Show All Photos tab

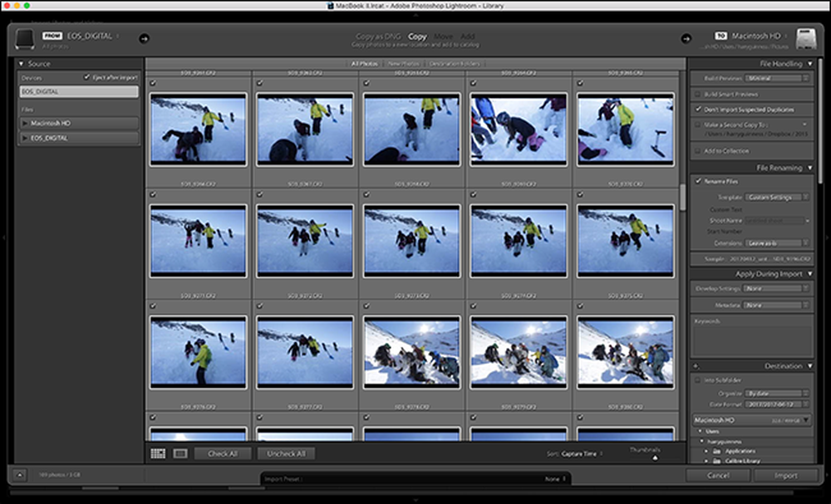pos(365,64)
